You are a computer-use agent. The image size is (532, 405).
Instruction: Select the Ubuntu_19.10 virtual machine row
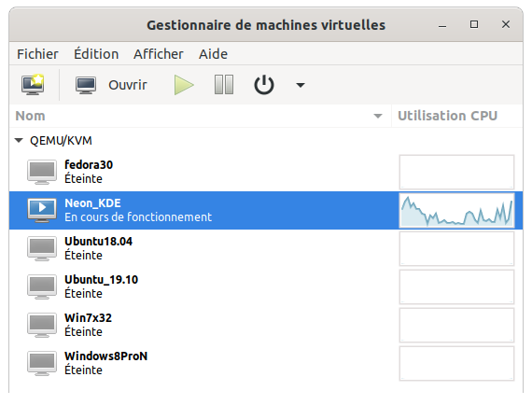tap(266, 286)
